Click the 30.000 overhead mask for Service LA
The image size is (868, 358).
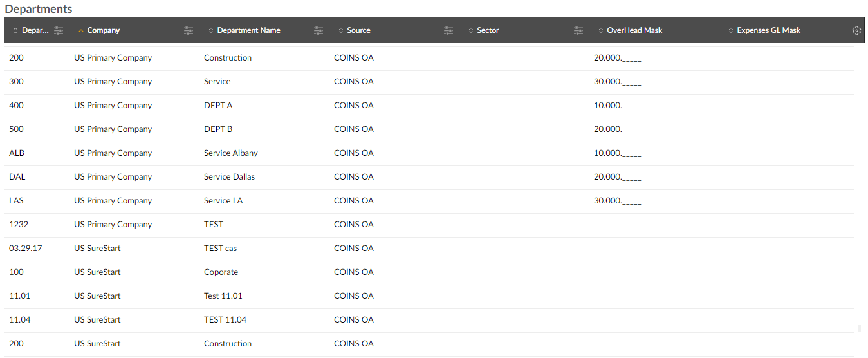click(617, 201)
